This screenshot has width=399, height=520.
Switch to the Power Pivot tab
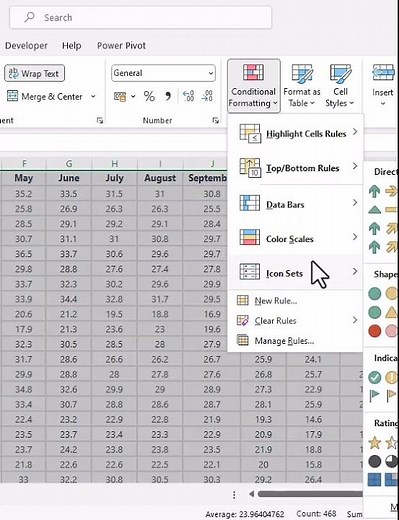point(121,45)
